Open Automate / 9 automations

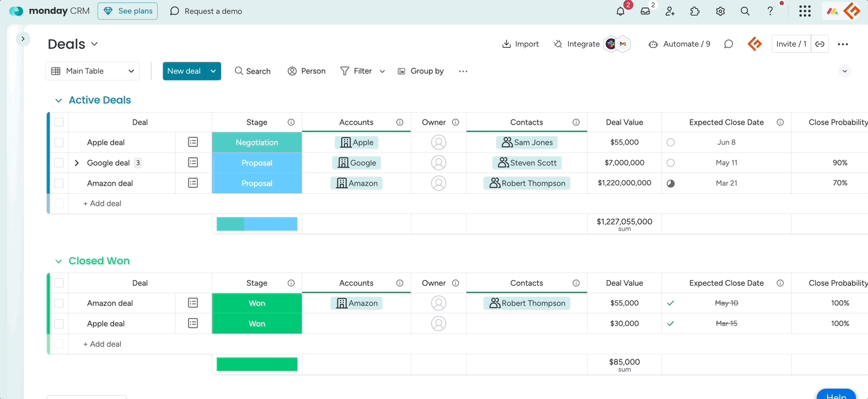click(x=679, y=44)
